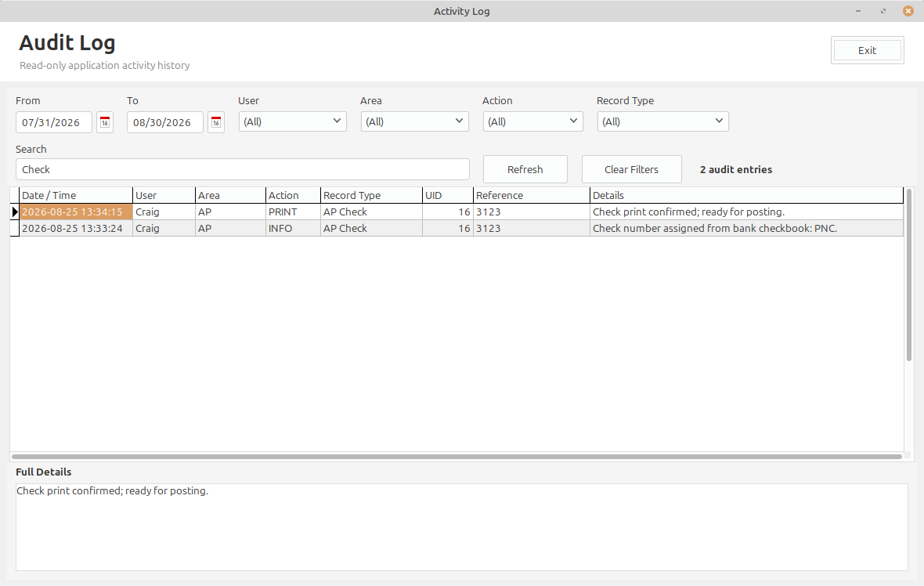This screenshot has height=586, width=924.
Task: Click the vertical scrollbar of the grid
Action: [908, 275]
